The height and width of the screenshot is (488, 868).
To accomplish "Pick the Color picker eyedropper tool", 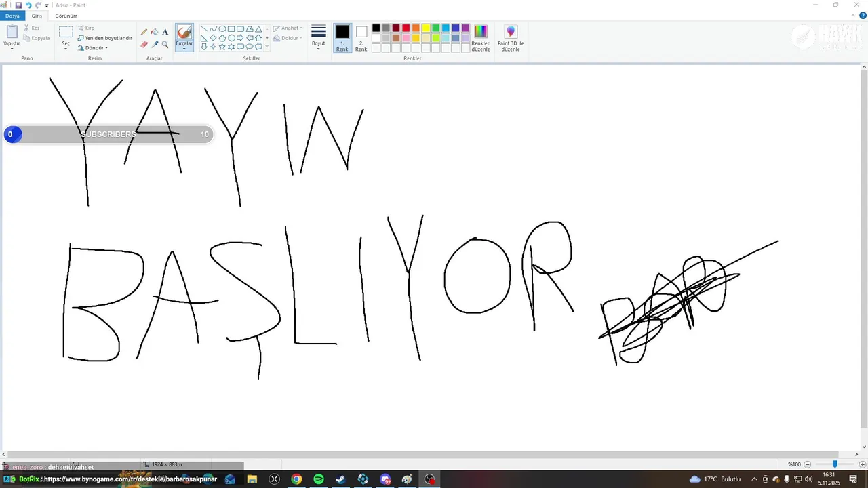I will (x=155, y=45).
